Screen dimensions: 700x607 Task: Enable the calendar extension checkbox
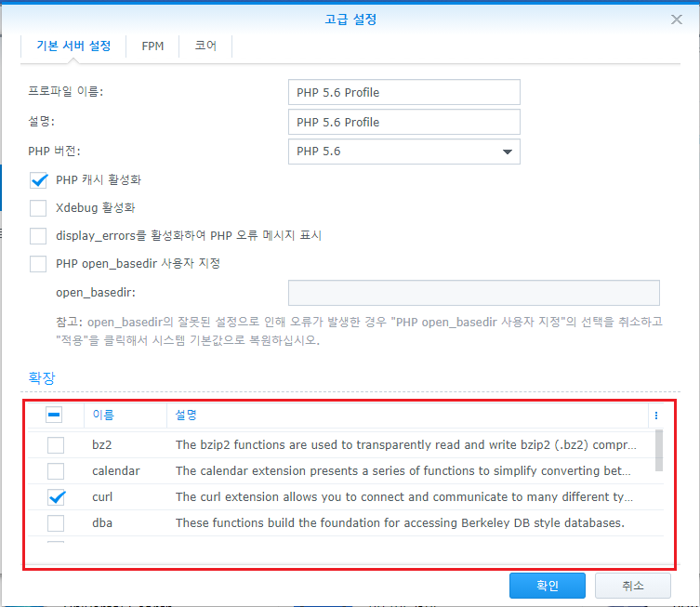56,471
